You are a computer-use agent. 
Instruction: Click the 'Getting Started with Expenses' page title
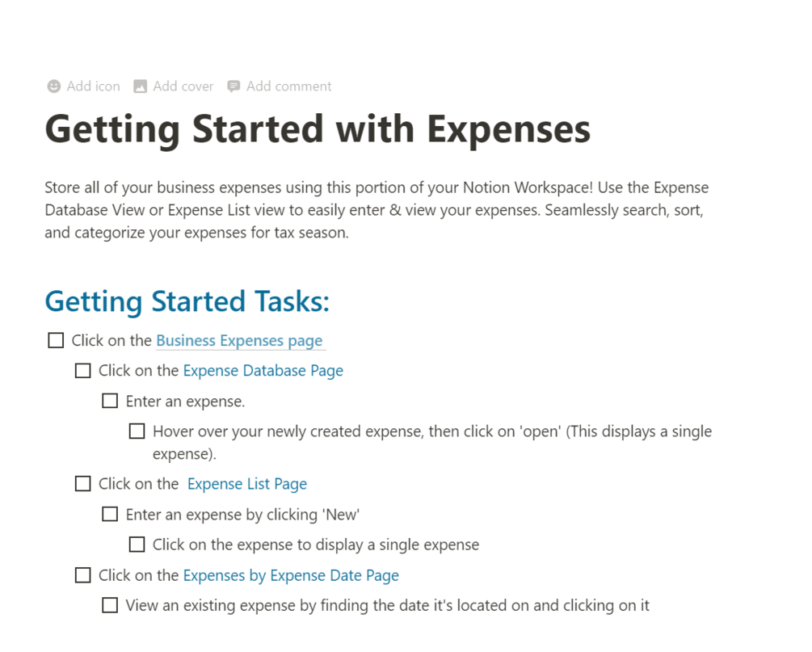point(318,129)
